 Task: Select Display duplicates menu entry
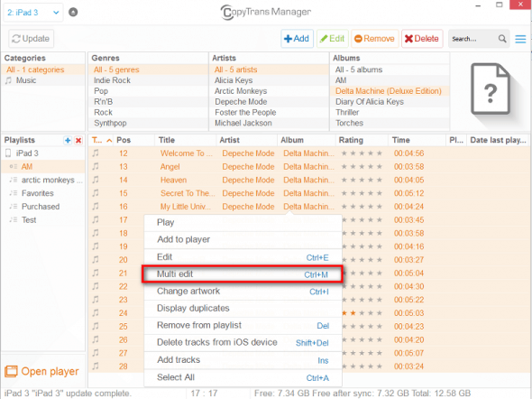click(x=243, y=309)
